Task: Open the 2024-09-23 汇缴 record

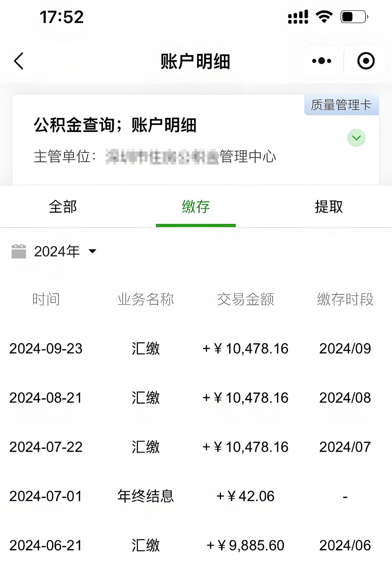Action: [145, 349]
